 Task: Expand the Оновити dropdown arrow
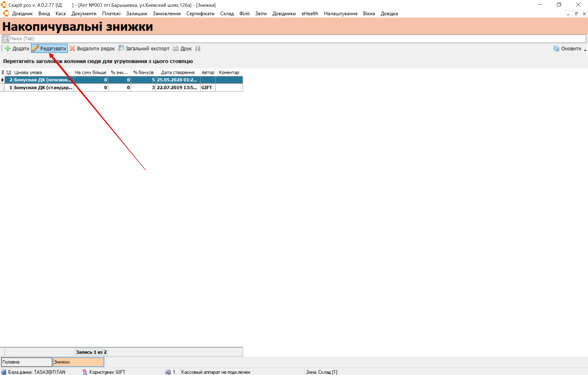[x=585, y=50]
